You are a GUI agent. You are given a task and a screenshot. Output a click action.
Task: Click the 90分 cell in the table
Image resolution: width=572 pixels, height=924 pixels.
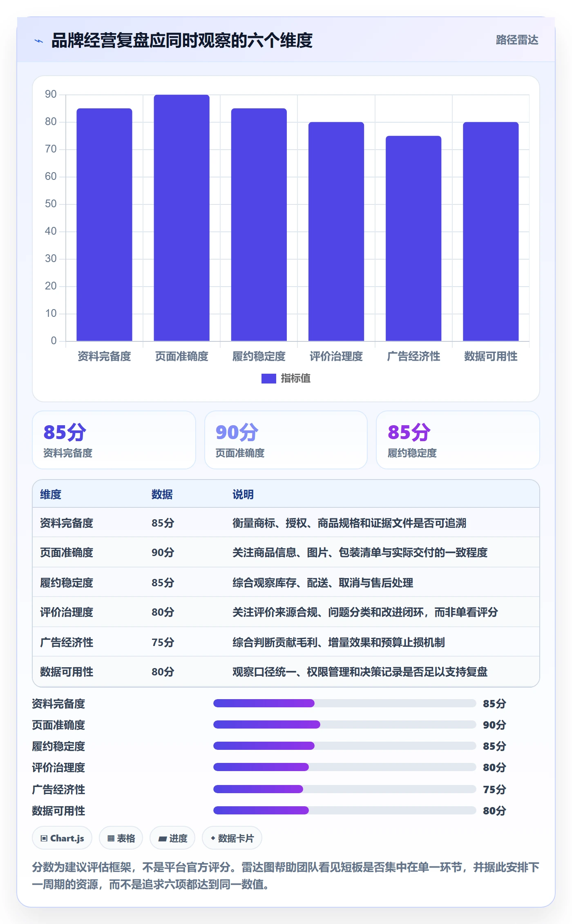(x=163, y=552)
